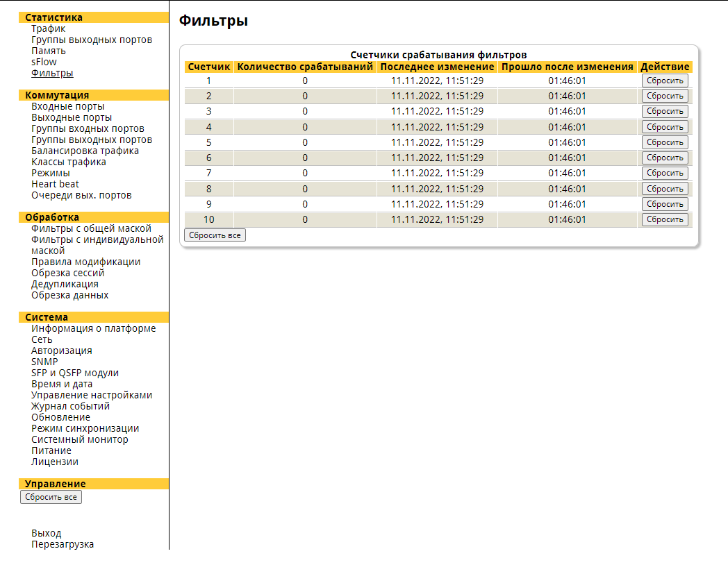Open Фильтры с индивидуальной маской

[97, 245]
